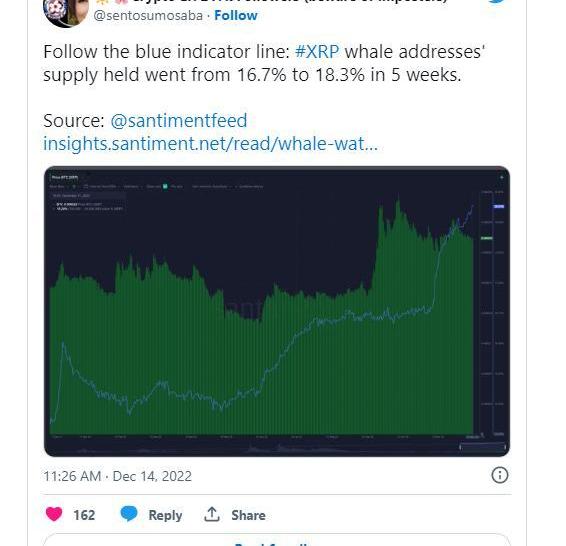Click the blue reply speech bubble icon

[x=129, y=514]
